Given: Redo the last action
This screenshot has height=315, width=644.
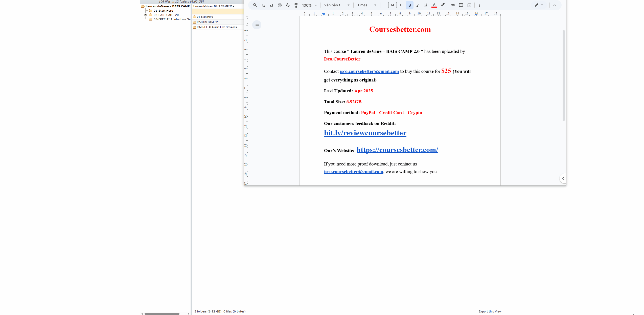Looking at the screenshot, I should pyautogui.click(x=272, y=5).
